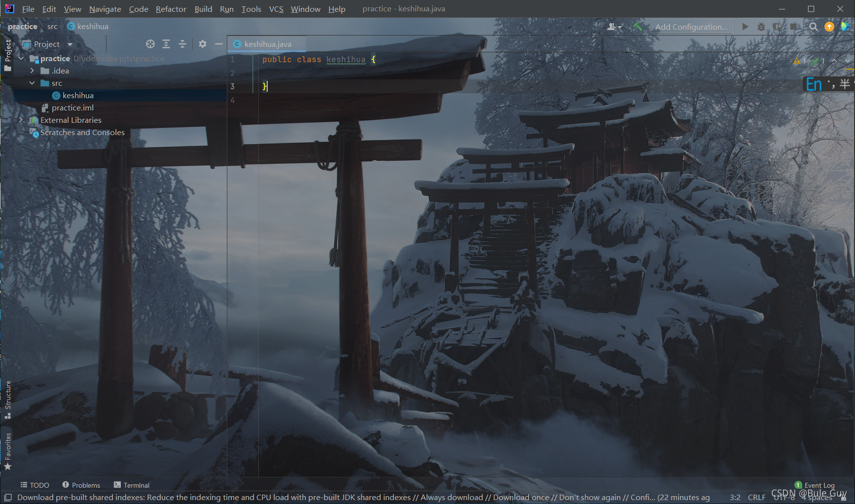Click Add Configuration button

click(x=691, y=27)
